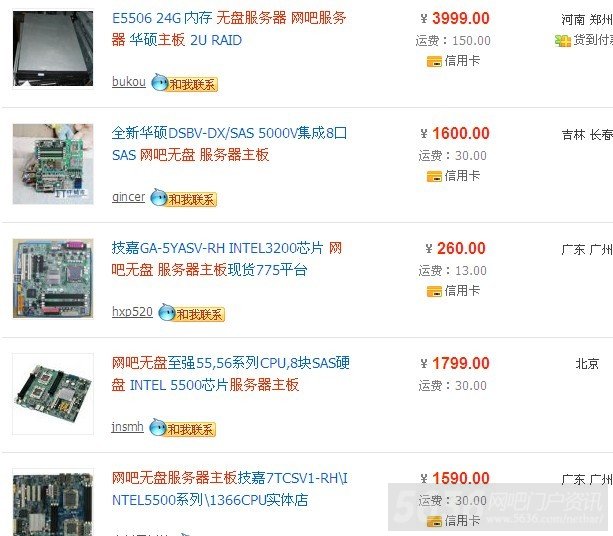Click cash-on-delivery icon for the Zhengzhou listing
The width and height of the screenshot is (613, 536).
563,40
